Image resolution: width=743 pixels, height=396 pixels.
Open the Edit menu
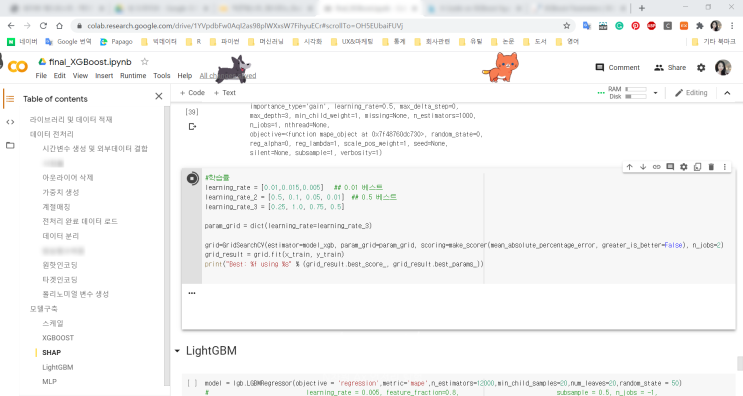click(x=60, y=76)
